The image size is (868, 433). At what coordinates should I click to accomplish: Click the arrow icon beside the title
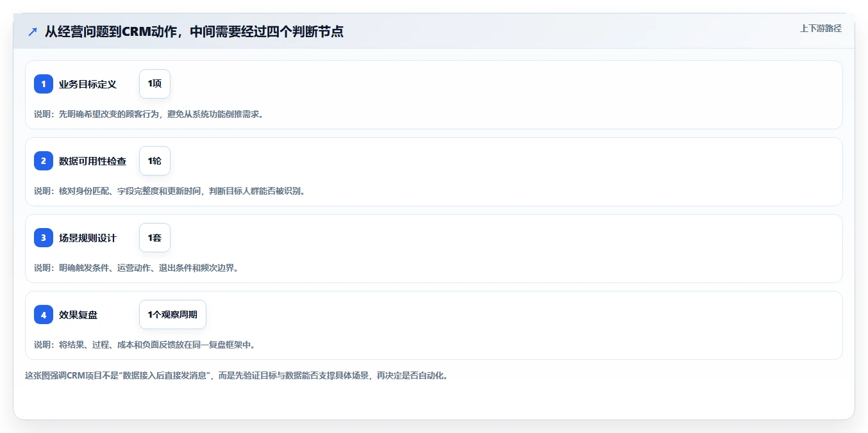coord(33,32)
